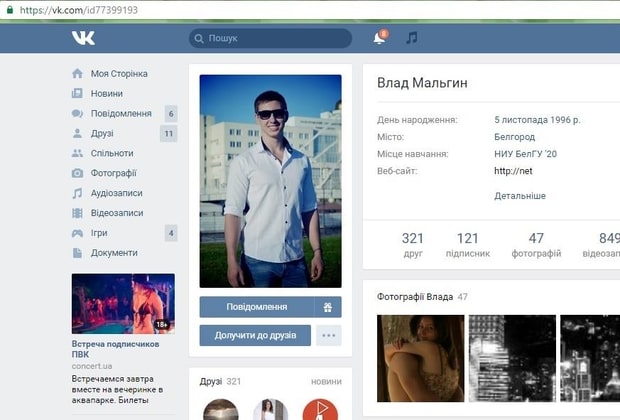Click the 321 друг counter
The width and height of the screenshot is (620, 420).
413,245
